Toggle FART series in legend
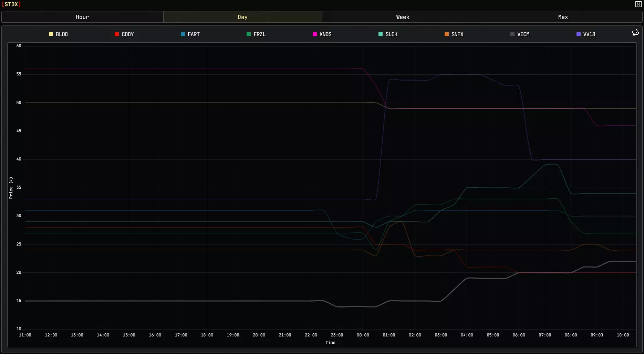This screenshot has height=354, width=644. pos(190,34)
